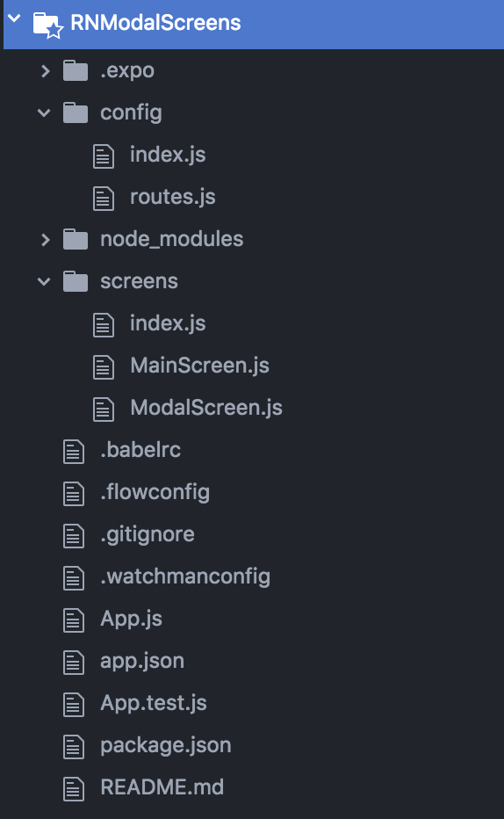Open the .gitignore file
This screenshot has width=504, height=819.
point(148,534)
